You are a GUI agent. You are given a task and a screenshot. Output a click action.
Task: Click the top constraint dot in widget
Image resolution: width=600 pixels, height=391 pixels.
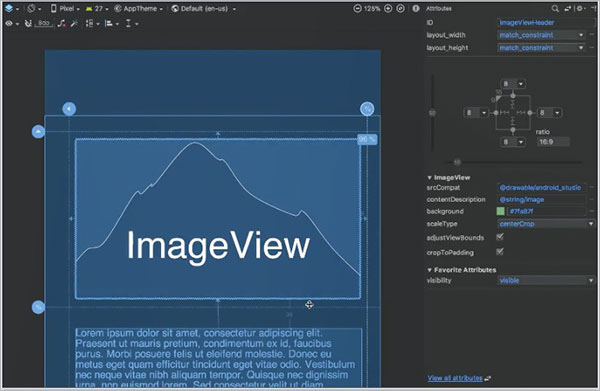(x=513, y=96)
